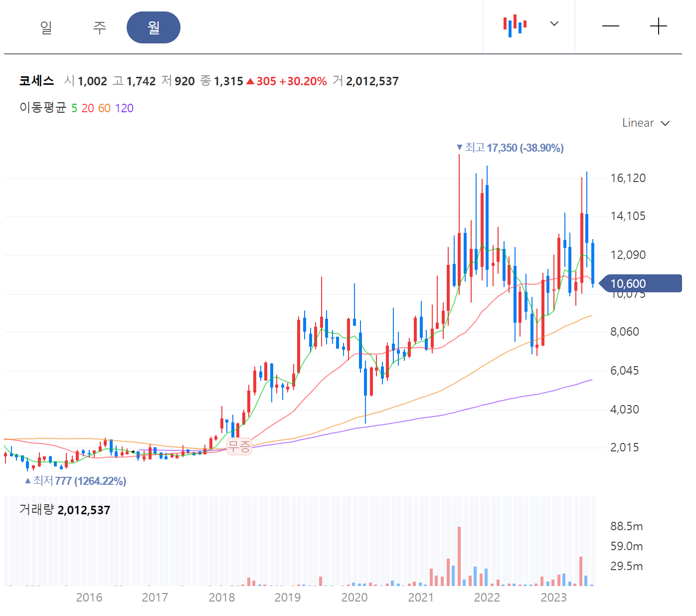The image size is (696, 616).
Task: Open the chart type dropdown arrow
Action: point(554,23)
